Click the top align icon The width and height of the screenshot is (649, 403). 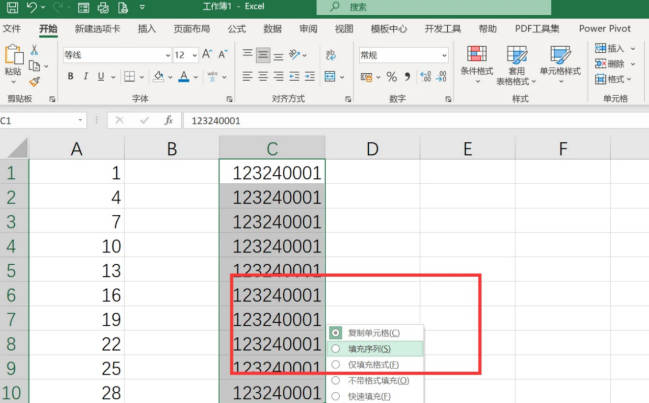(x=248, y=54)
